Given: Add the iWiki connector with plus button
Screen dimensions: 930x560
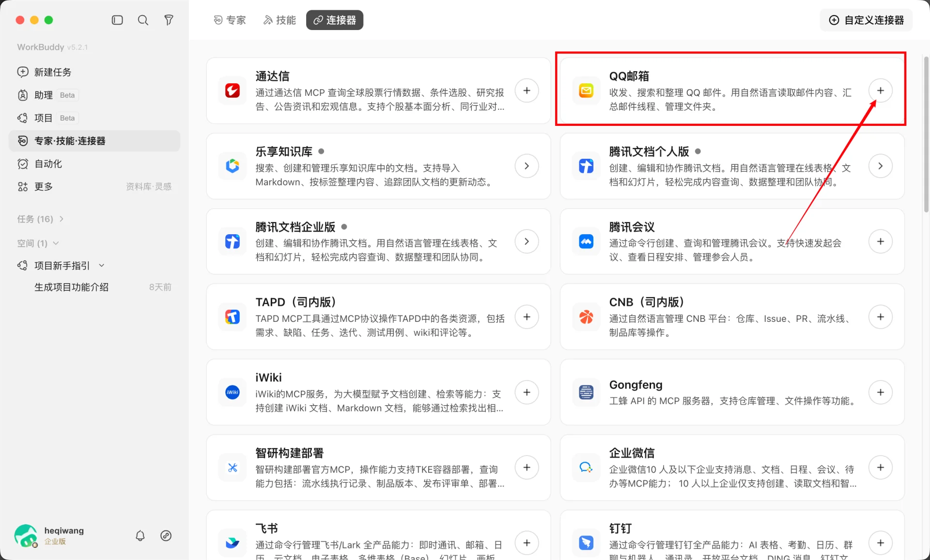Looking at the screenshot, I should (527, 392).
